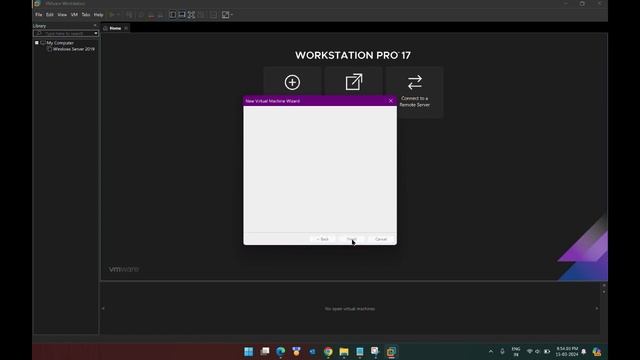
Task: Click the show library view toolbar icon
Action: [173, 15]
